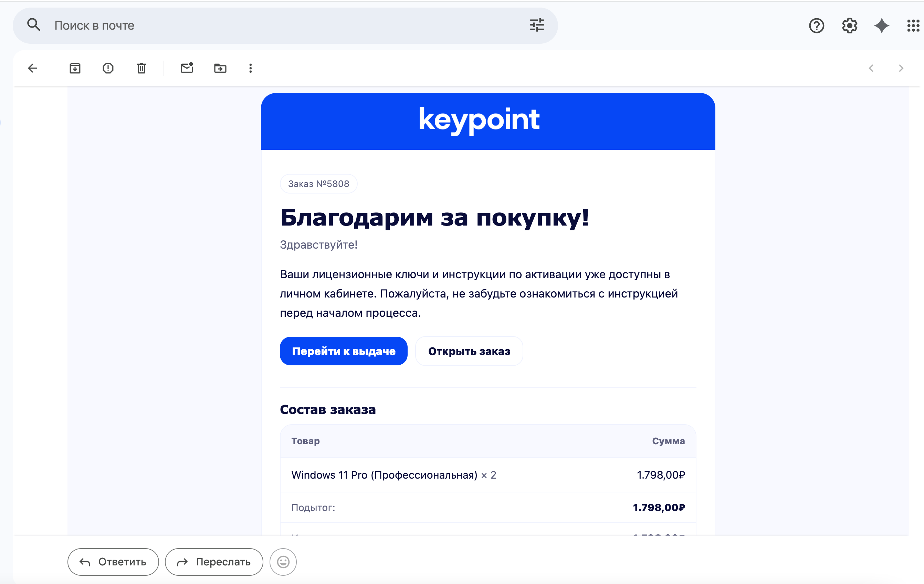Open Gmail support help icon
Image resolution: width=924 pixels, height=584 pixels.
816,26
